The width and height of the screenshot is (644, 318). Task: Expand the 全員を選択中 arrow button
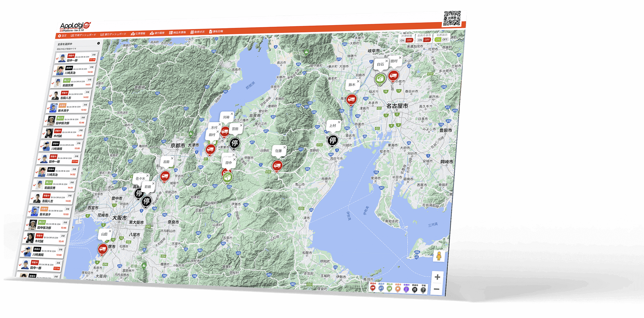(98, 43)
